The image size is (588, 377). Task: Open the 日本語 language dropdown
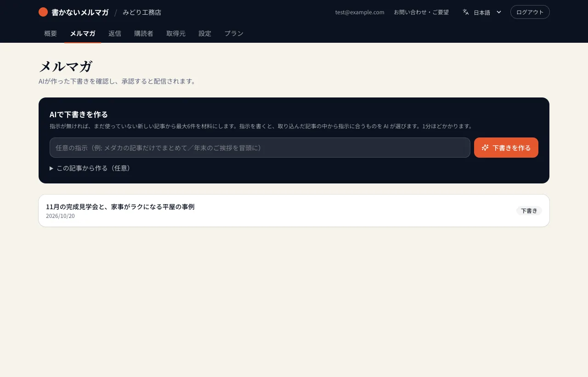[482, 12]
